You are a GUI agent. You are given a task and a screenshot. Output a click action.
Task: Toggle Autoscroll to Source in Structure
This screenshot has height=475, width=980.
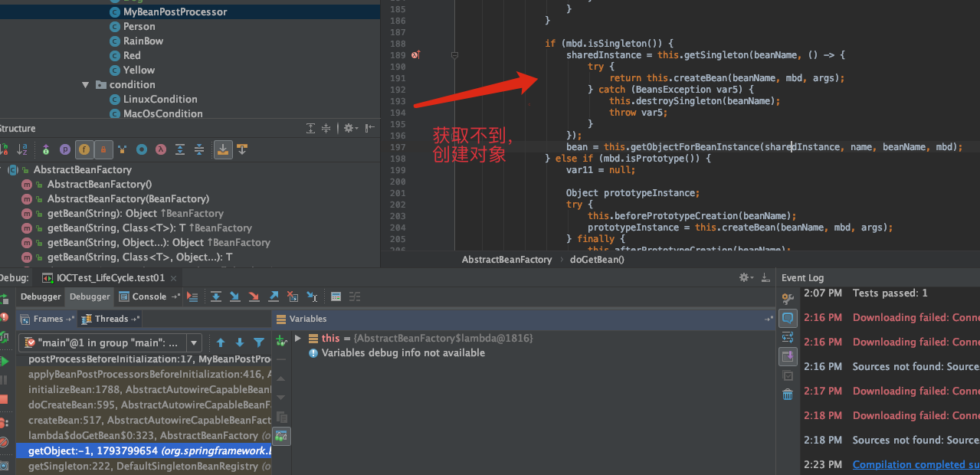[x=223, y=149]
